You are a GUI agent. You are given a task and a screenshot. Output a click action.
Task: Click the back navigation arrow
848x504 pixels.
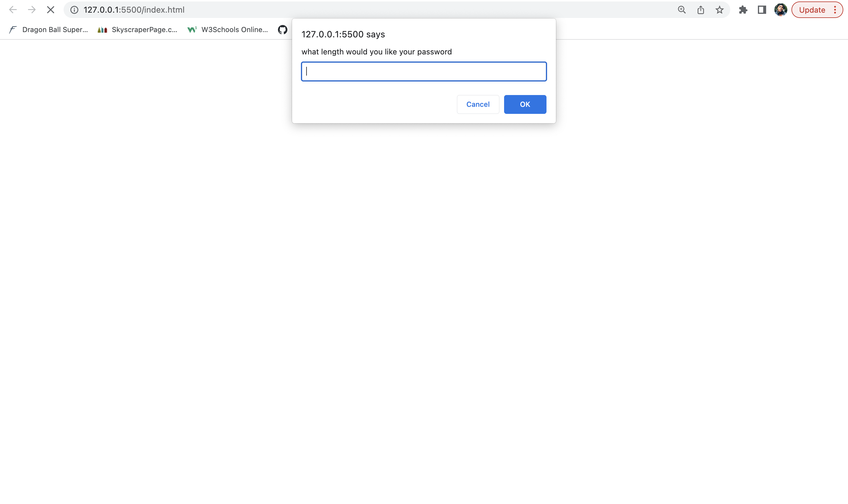[x=13, y=9]
